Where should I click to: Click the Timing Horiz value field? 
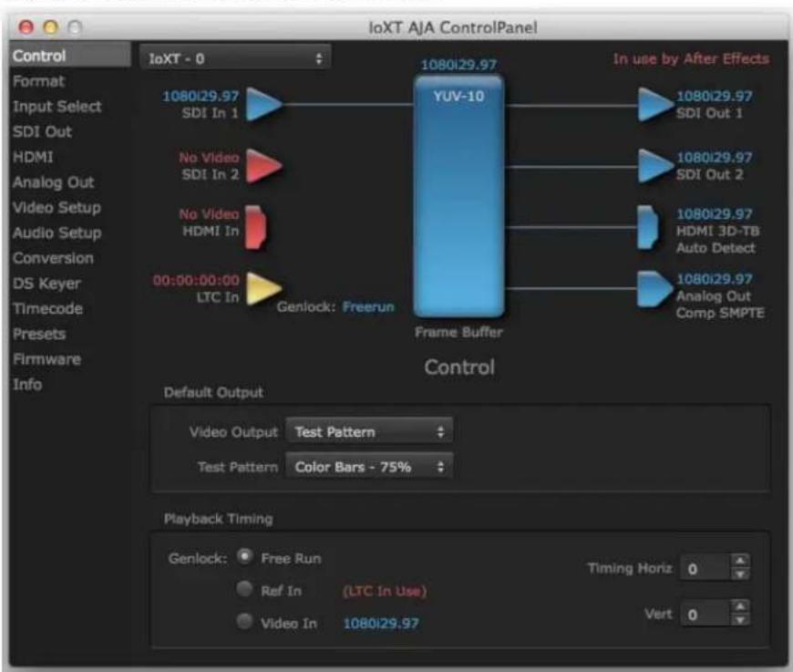705,568
